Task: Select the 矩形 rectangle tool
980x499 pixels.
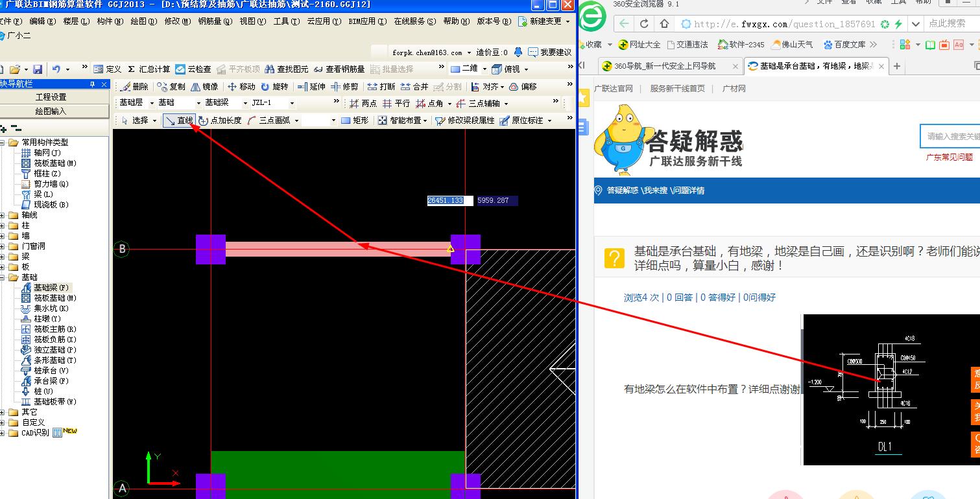Action: [355, 121]
